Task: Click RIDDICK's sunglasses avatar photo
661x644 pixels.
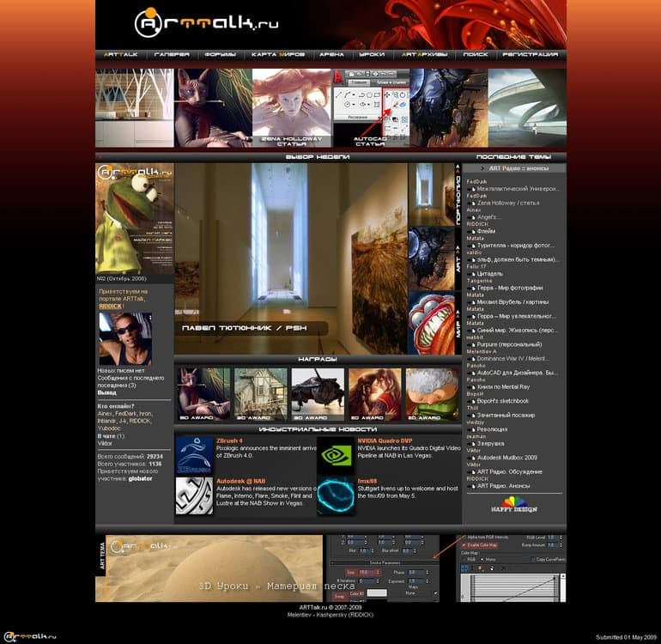Action: 125,338
